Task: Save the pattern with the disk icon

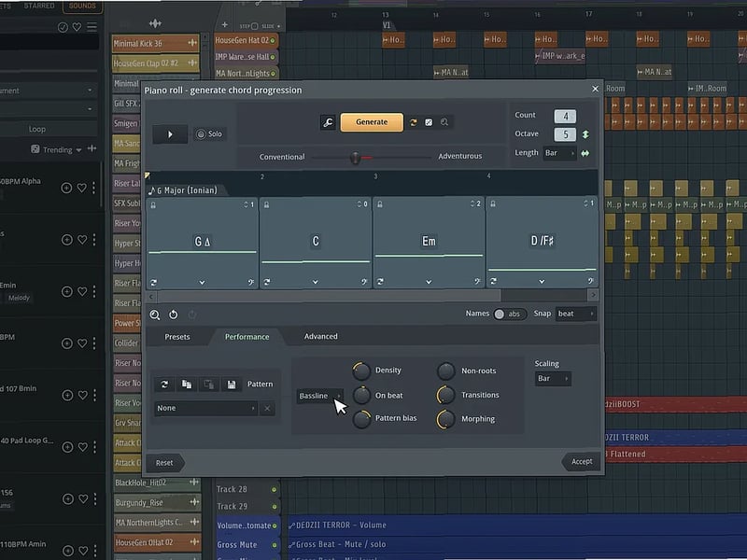Action: click(232, 384)
